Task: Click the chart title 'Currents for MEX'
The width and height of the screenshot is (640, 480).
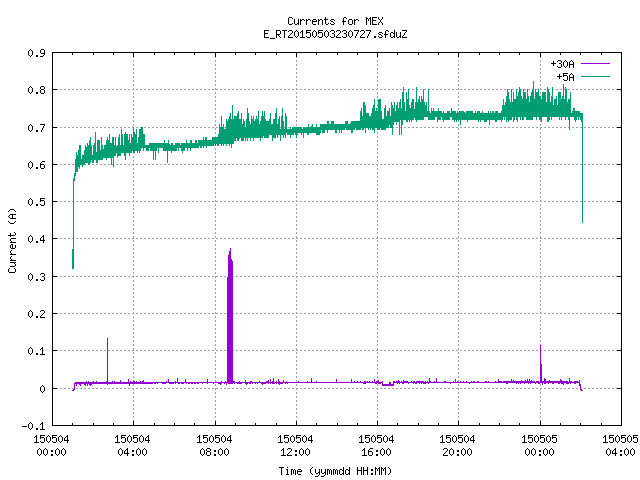Action: [335, 21]
